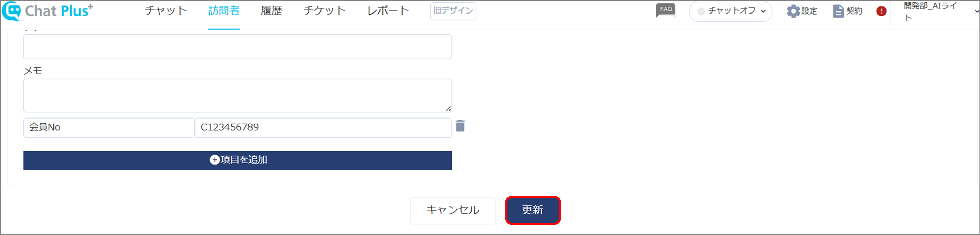Viewport: 980px width, 235px height.
Task: Delete the 会員No row with trash icon
Action: 460,126
